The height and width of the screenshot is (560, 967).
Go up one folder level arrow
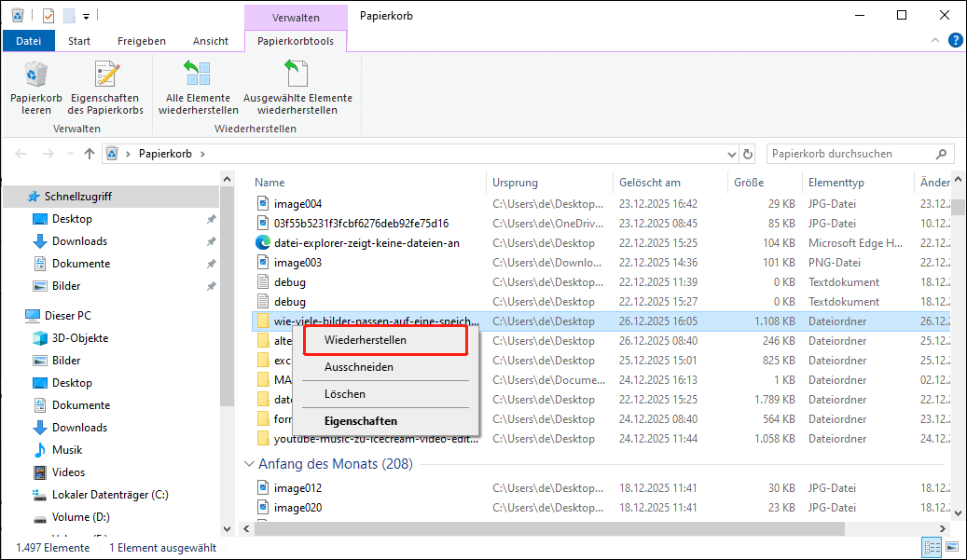tap(90, 154)
